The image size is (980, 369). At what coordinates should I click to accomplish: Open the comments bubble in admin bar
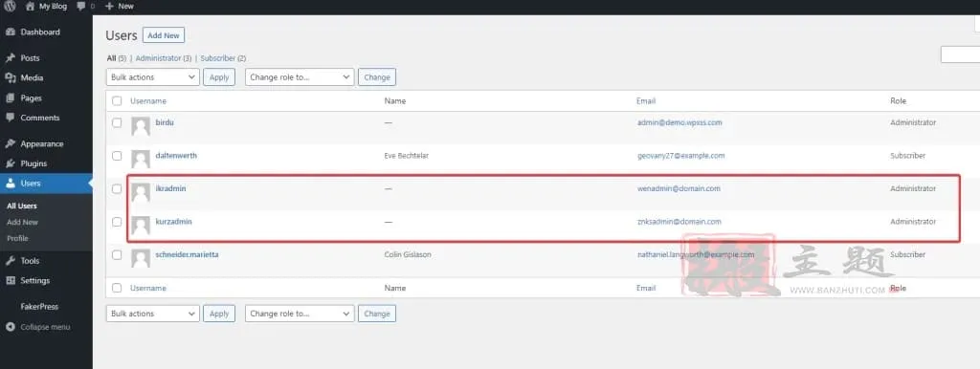point(81,7)
